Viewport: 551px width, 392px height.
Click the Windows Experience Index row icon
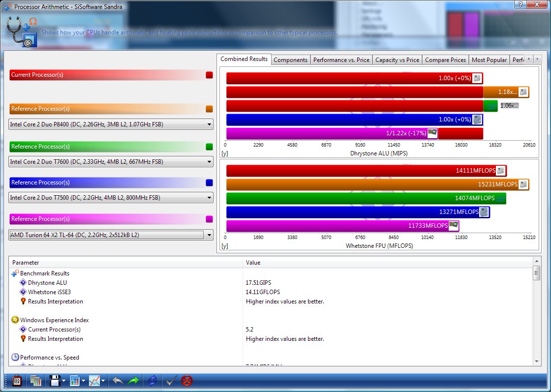pyautogui.click(x=15, y=320)
